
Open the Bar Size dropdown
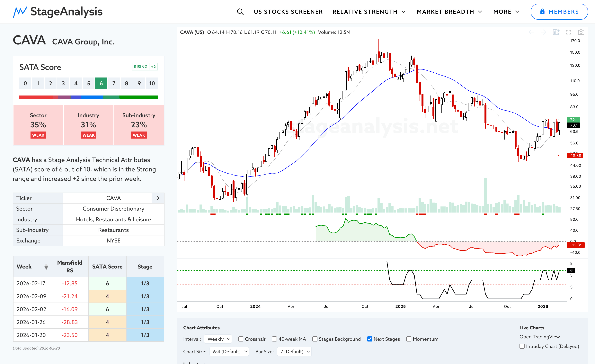[294, 351]
